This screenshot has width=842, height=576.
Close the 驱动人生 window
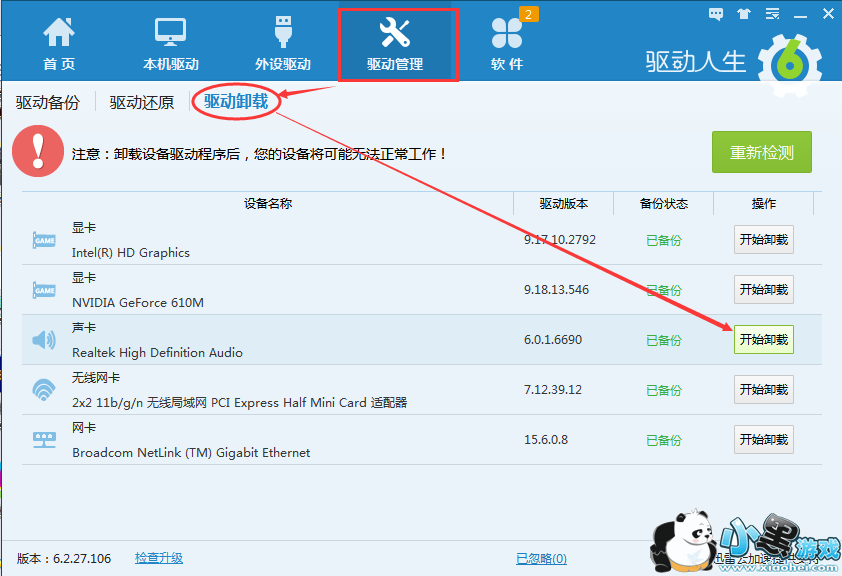pos(828,14)
